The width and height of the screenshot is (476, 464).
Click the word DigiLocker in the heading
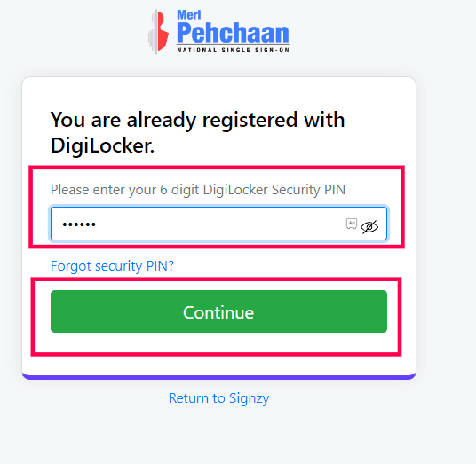pyautogui.click(x=102, y=145)
